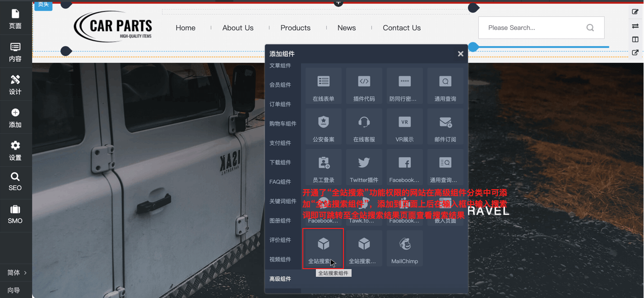Open the Contact Us link
Viewport: 644px width, 298px height.
coord(401,28)
